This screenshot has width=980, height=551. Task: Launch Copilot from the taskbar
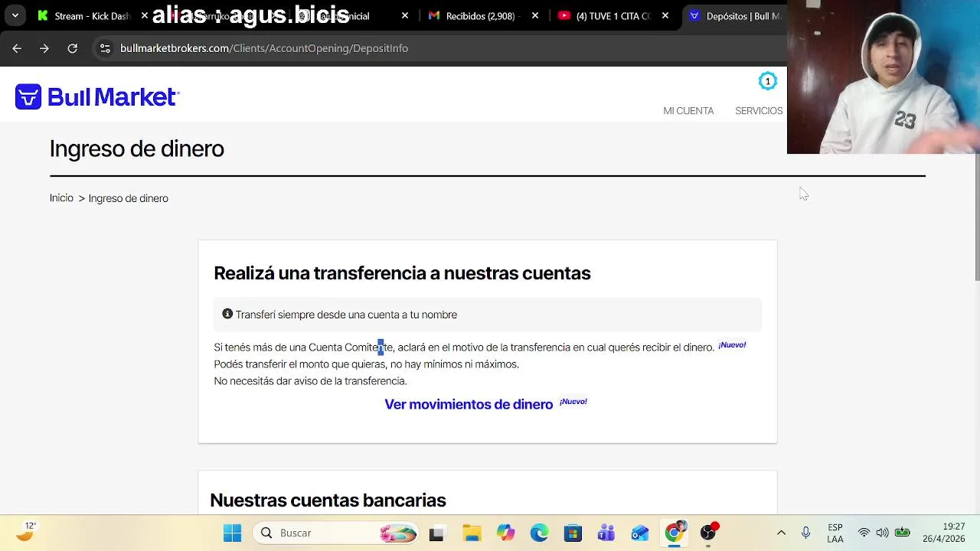pos(505,533)
